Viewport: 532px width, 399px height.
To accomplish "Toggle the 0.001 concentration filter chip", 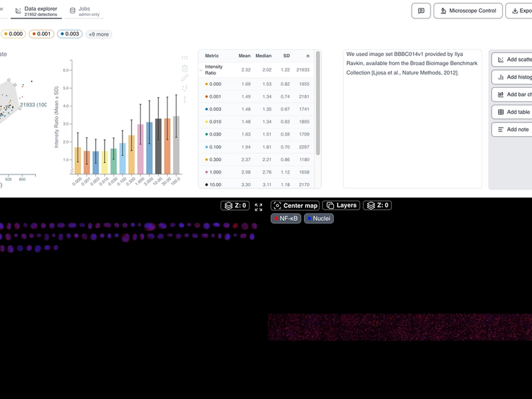I will click(x=41, y=34).
